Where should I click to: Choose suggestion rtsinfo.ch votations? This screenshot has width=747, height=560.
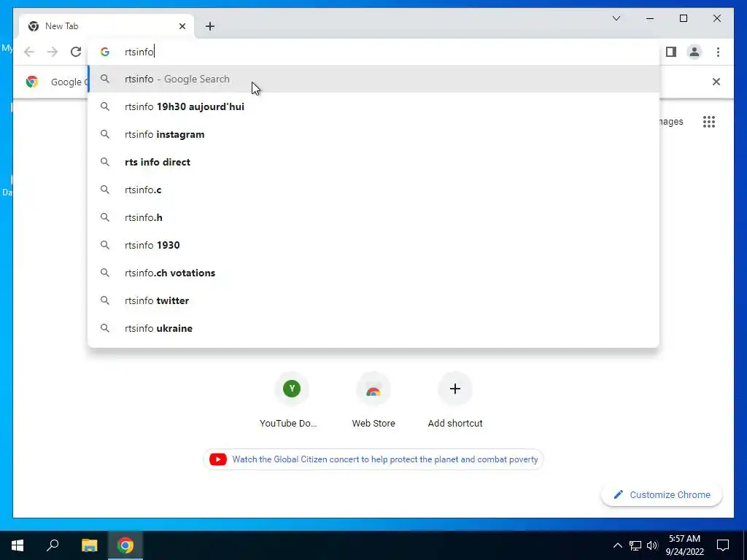[x=374, y=273]
